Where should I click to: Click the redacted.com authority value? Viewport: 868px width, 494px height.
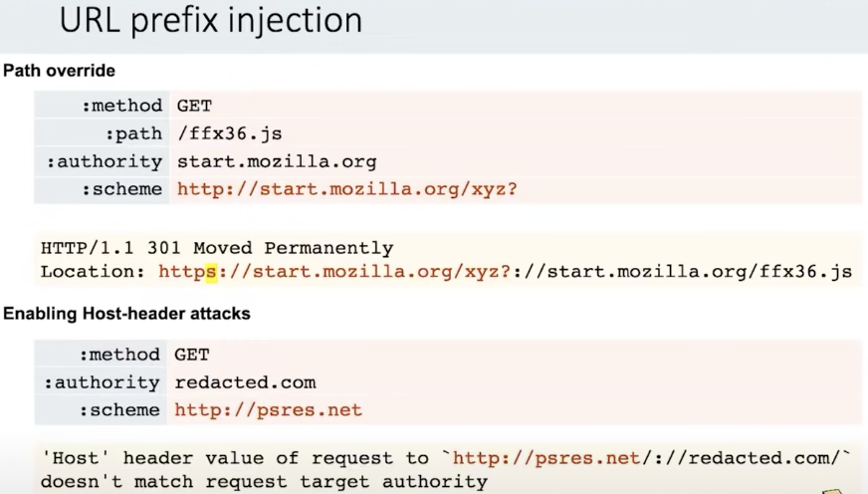click(x=245, y=381)
